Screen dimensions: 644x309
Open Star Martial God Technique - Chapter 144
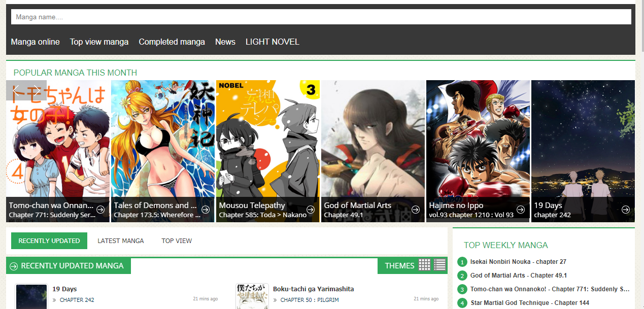(x=530, y=303)
